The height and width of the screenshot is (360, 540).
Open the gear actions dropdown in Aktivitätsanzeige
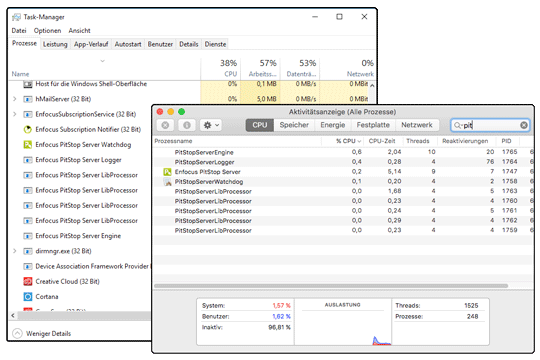click(211, 125)
